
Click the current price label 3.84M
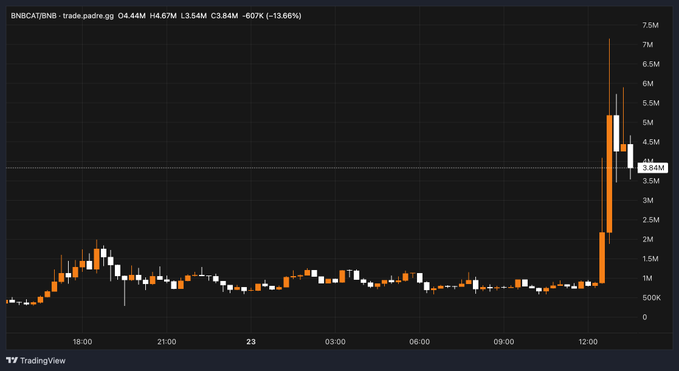(x=653, y=168)
